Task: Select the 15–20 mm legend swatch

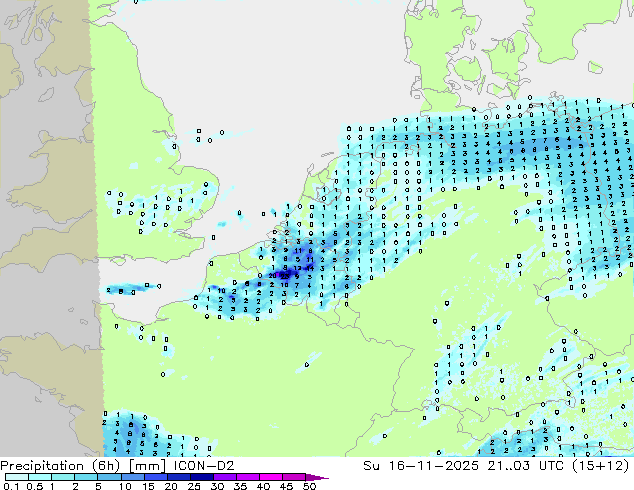Action: pyautogui.click(x=156, y=477)
